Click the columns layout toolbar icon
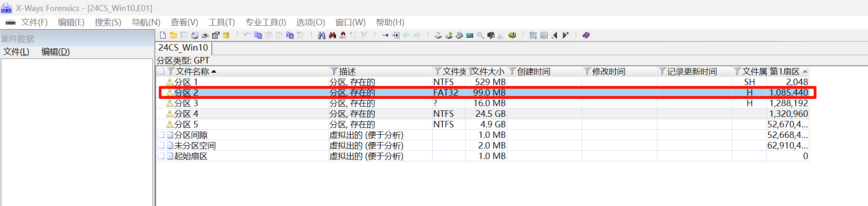 point(544,35)
